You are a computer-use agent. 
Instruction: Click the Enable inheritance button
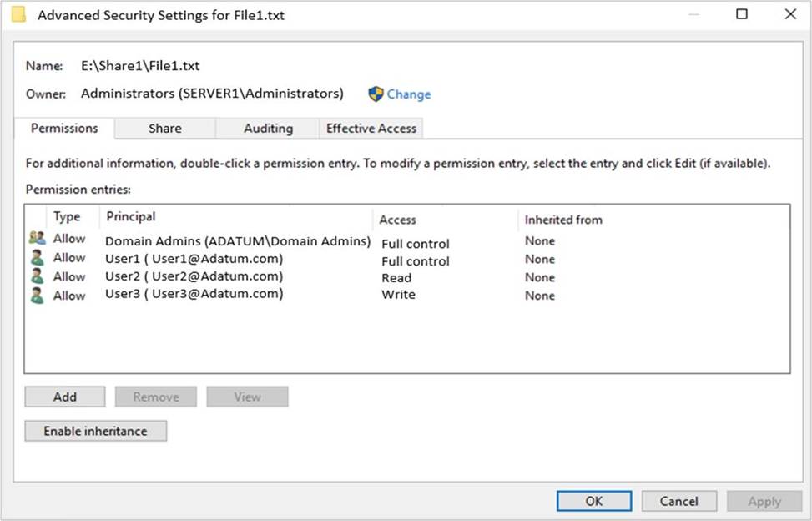click(x=95, y=431)
